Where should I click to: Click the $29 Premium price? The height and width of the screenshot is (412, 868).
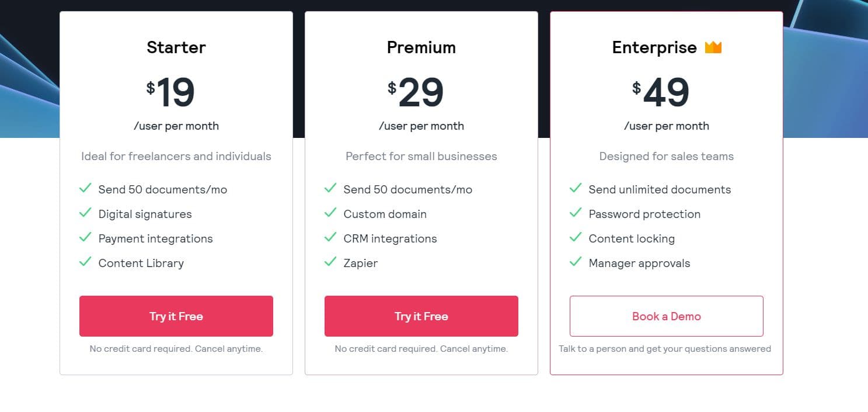[416, 93]
